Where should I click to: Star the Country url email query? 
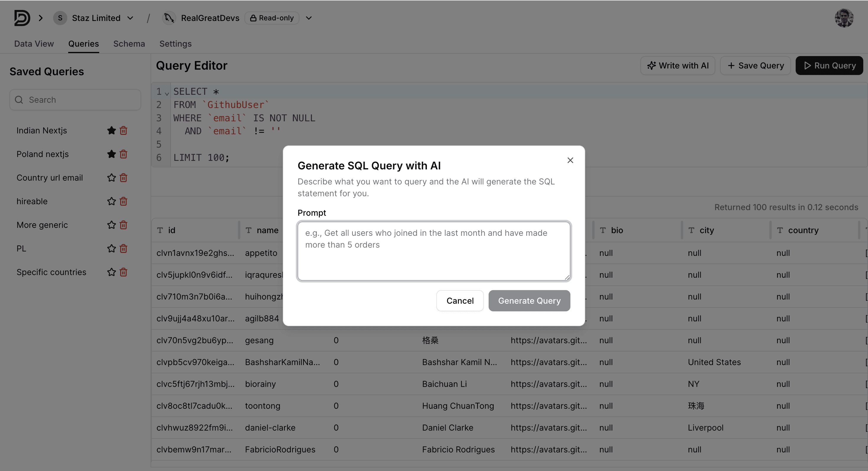[112, 178]
